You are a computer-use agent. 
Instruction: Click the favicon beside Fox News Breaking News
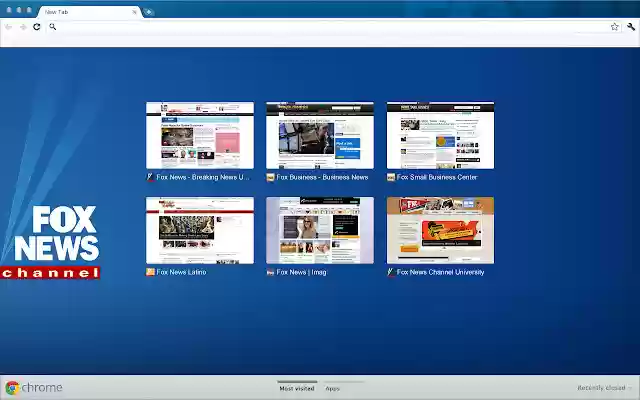(150, 178)
